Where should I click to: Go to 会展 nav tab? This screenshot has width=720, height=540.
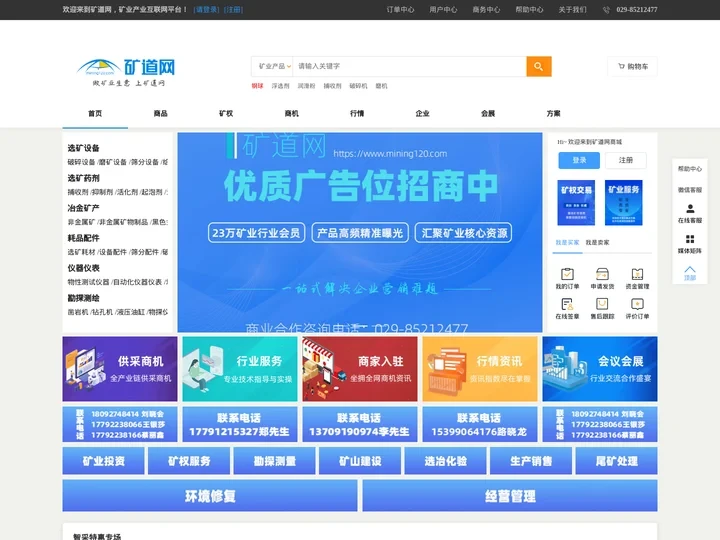488,113
